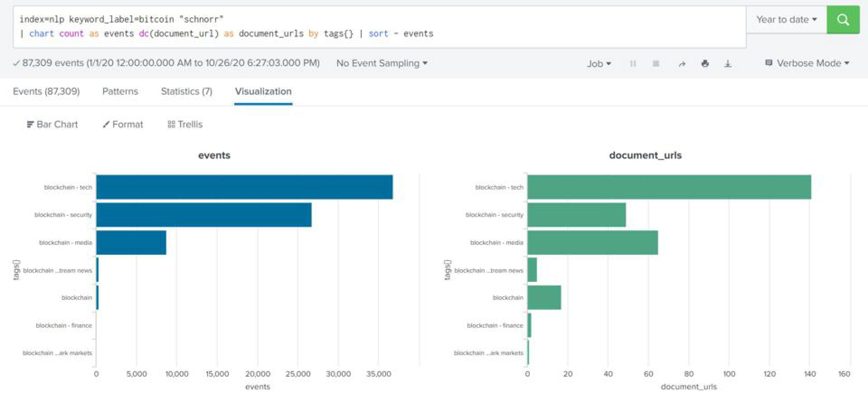Click the plain blockchain bar in document_urls chart
The image size is (868, 402).
[544, 297]
